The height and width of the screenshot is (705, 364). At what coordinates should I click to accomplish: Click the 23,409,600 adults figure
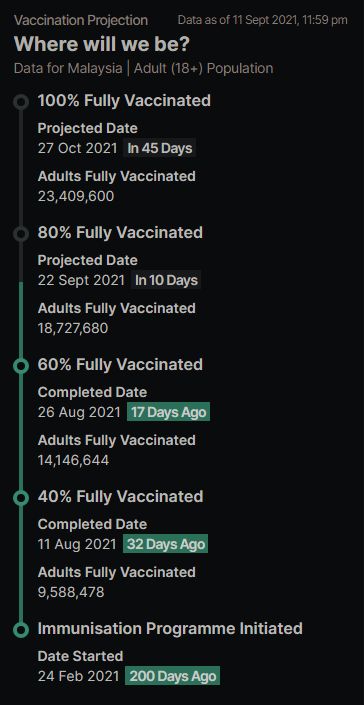76,196
